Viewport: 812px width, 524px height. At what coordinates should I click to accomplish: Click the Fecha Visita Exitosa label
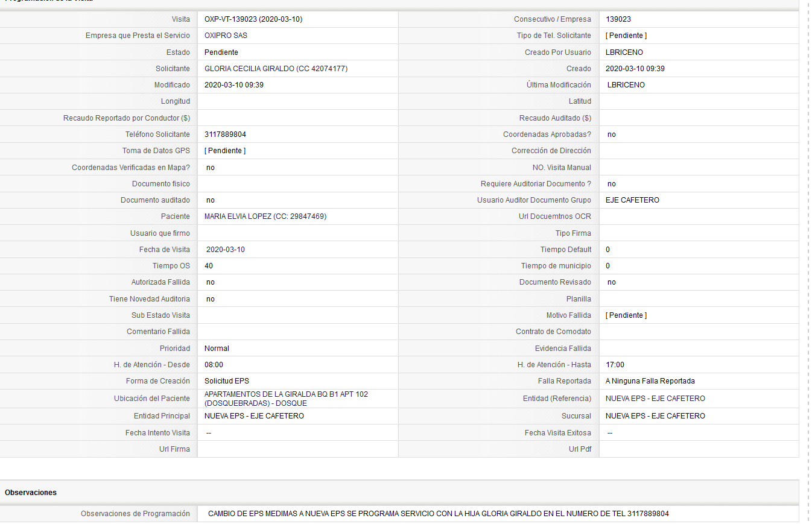[x=558, y=433]
